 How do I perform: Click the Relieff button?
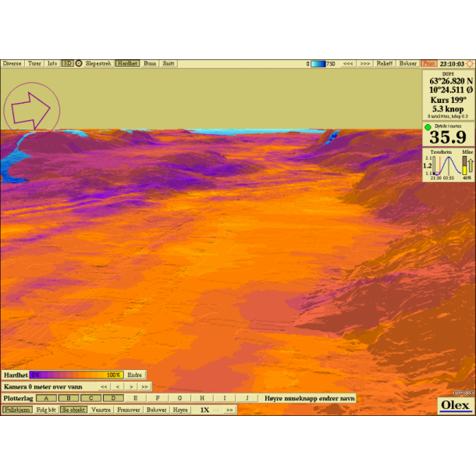(x=385, y=63)
